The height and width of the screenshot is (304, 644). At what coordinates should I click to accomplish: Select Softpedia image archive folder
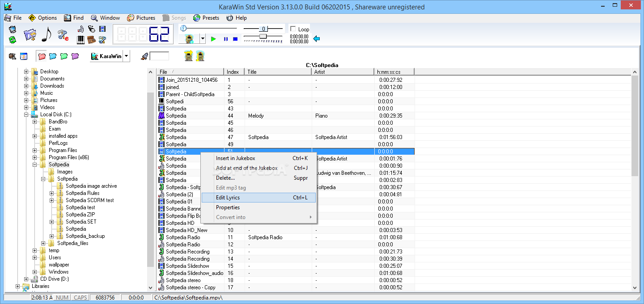tap(91, 186)
